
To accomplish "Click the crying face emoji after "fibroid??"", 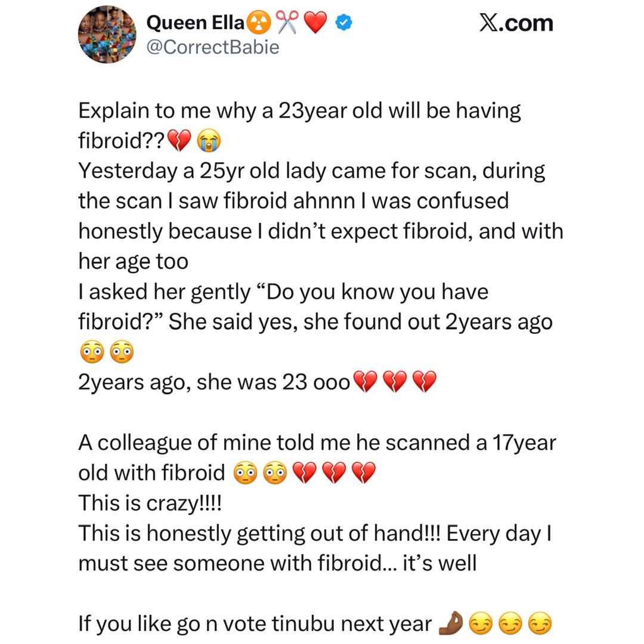I will 209,141.
